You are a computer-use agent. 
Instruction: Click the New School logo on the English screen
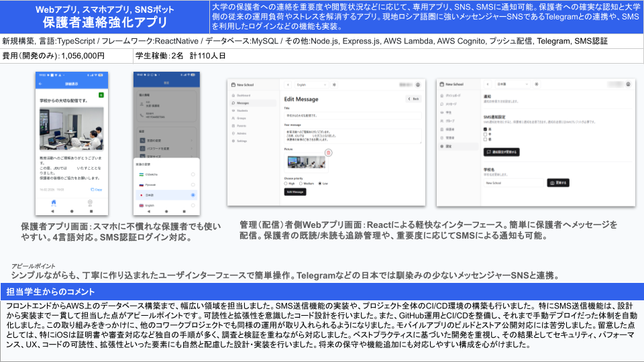click(x=242, y=84)
